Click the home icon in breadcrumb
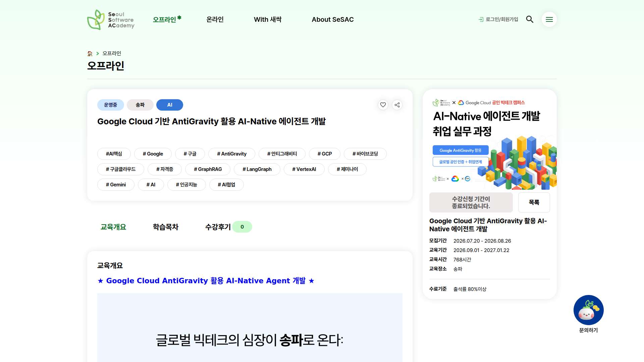Image resolution: width=644 pixels, height=362 pixels. [90, 54]
